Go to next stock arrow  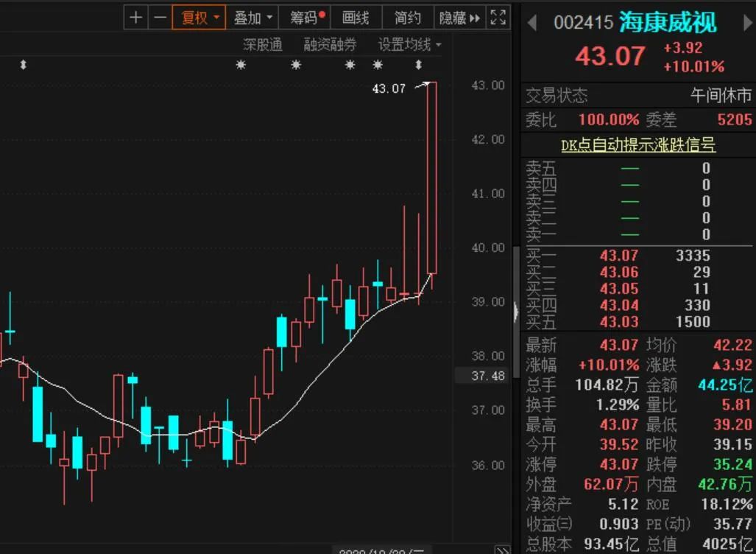[x=749, y=23]
